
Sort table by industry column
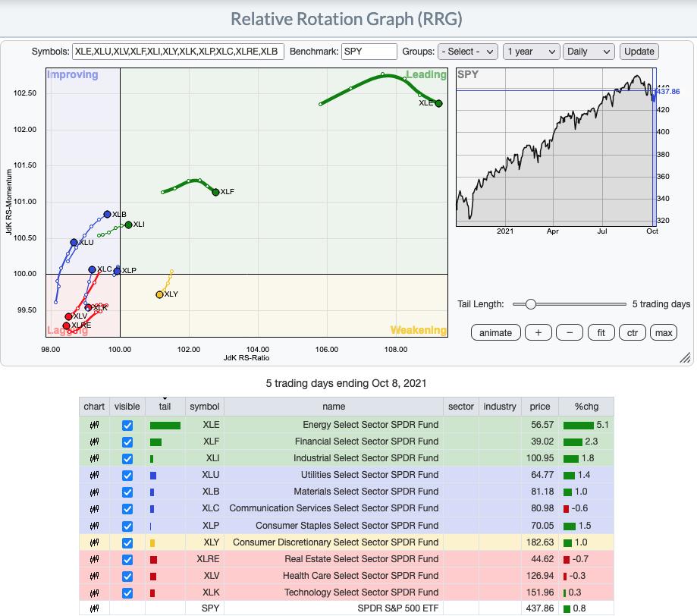[x=500, y=407]
